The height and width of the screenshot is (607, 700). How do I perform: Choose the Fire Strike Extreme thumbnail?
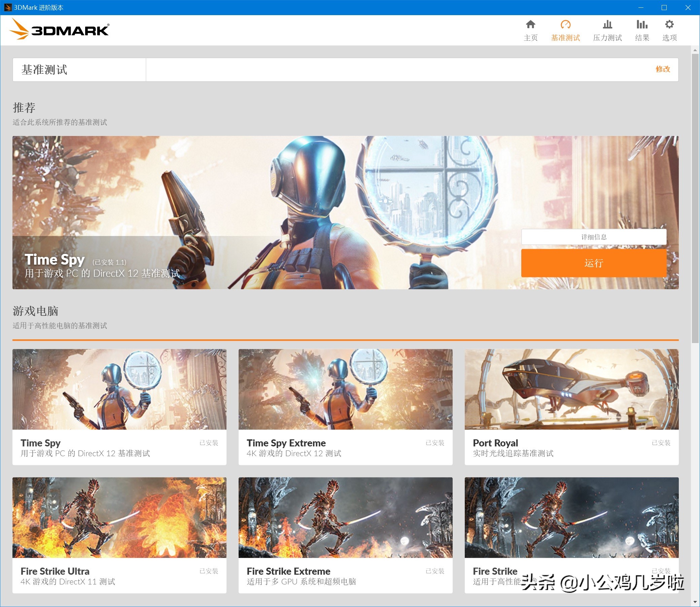click(345, 517)
